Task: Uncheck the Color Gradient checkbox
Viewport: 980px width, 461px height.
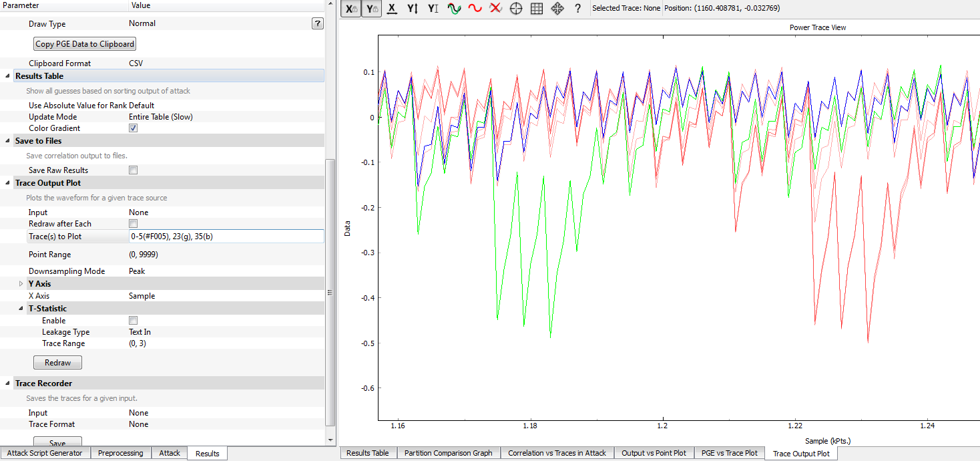Action: coord(133,128)
